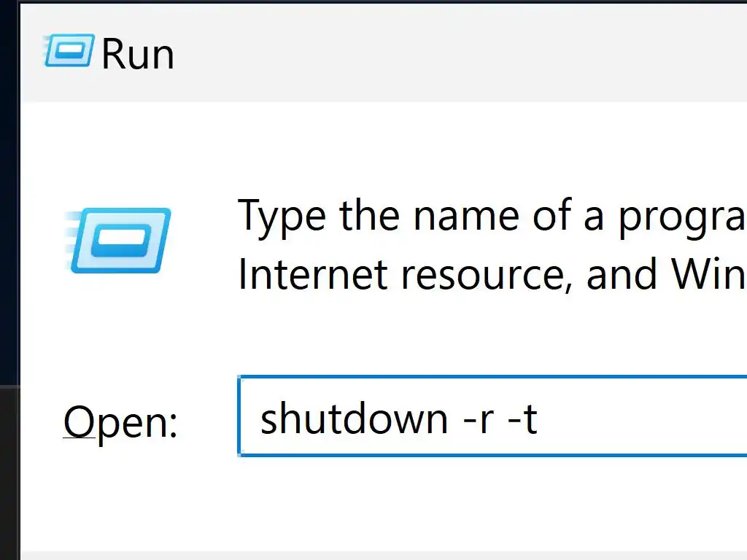Click the word "Internet" in the description
Viewport: 747px width, 560px height.
tap(312, 274)
